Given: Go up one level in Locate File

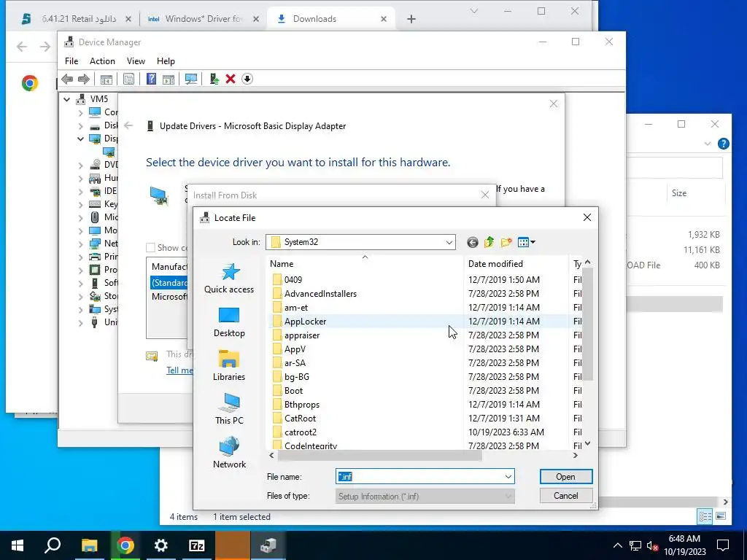Looking at the screenshot, I should tap(489, 242).
